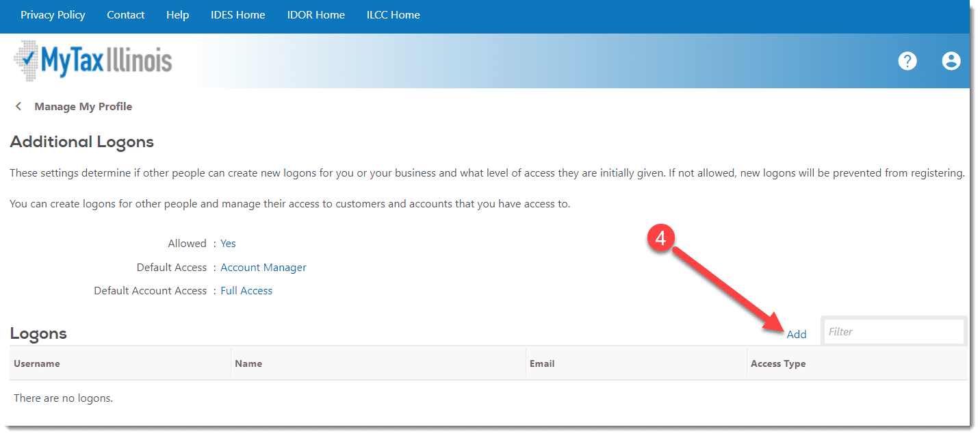The image size is (980, 436).
Task: Open the user profile account icon
Action: pyautogui.click(x=951, y=61)
